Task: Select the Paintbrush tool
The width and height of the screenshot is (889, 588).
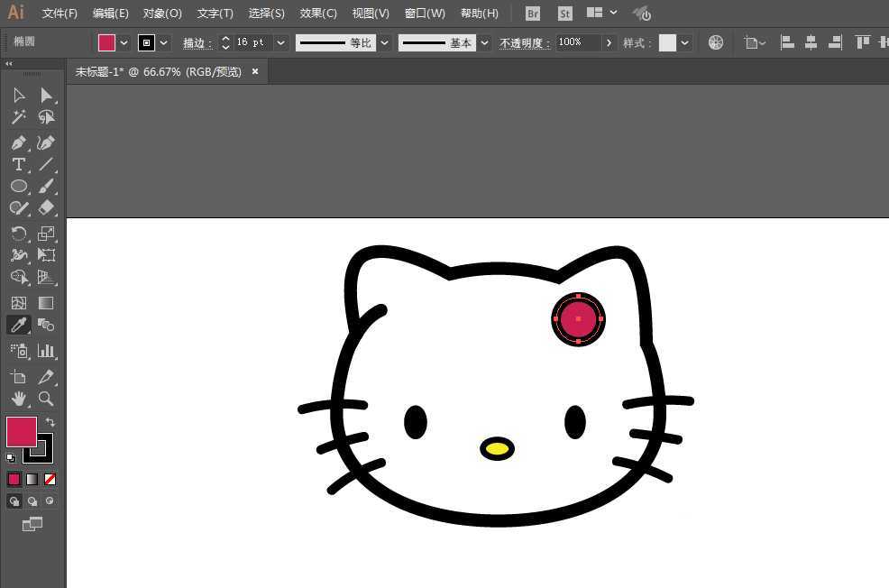Action: (45, 186)
